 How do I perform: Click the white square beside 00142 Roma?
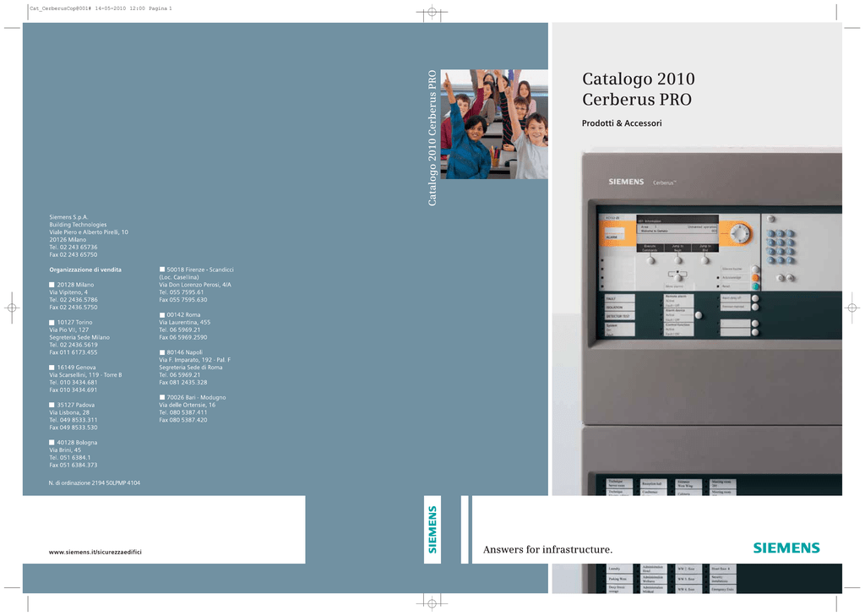click(x=162, y=314)
